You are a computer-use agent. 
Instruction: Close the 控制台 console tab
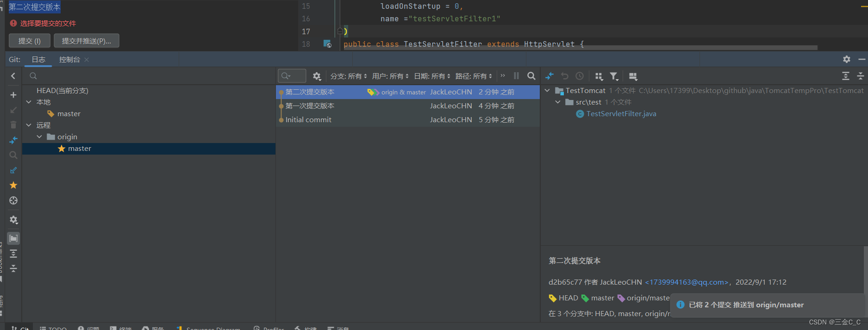tap(87, 60)
